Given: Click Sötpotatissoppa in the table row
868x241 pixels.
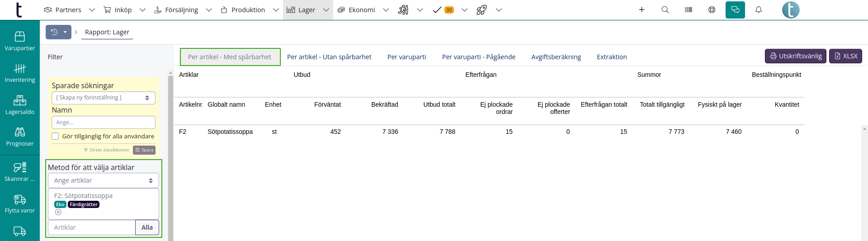Looking at the screenshot, I should coord(230,132).
